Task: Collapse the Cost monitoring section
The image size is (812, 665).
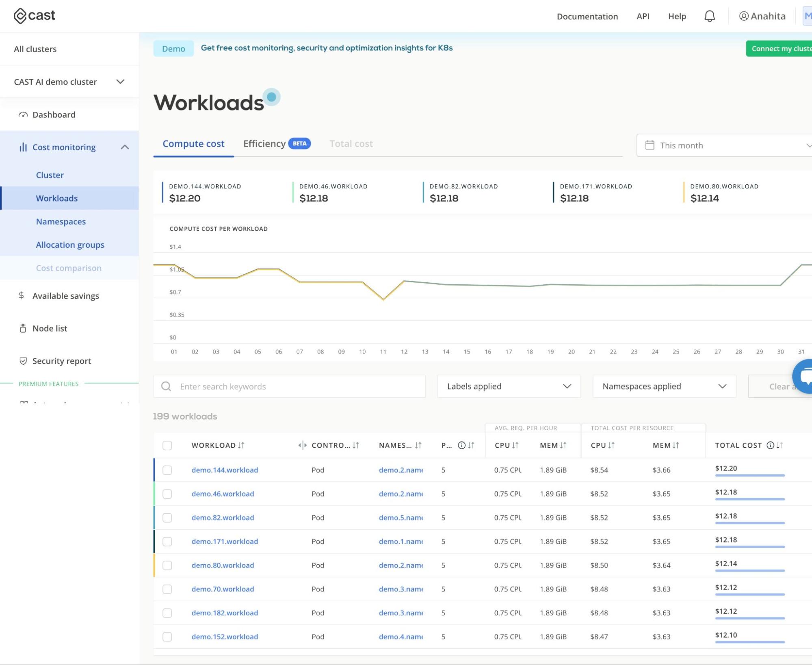Action: (125, 147)
